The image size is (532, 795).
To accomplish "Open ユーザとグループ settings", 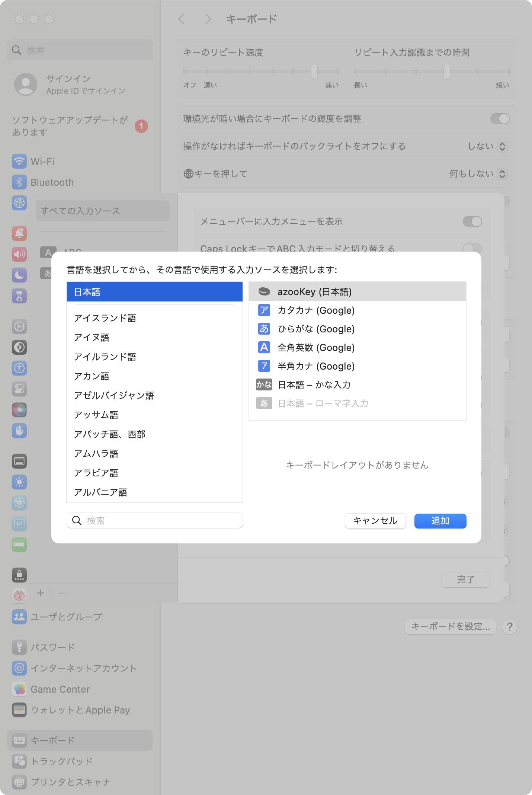I will (80, 617).
